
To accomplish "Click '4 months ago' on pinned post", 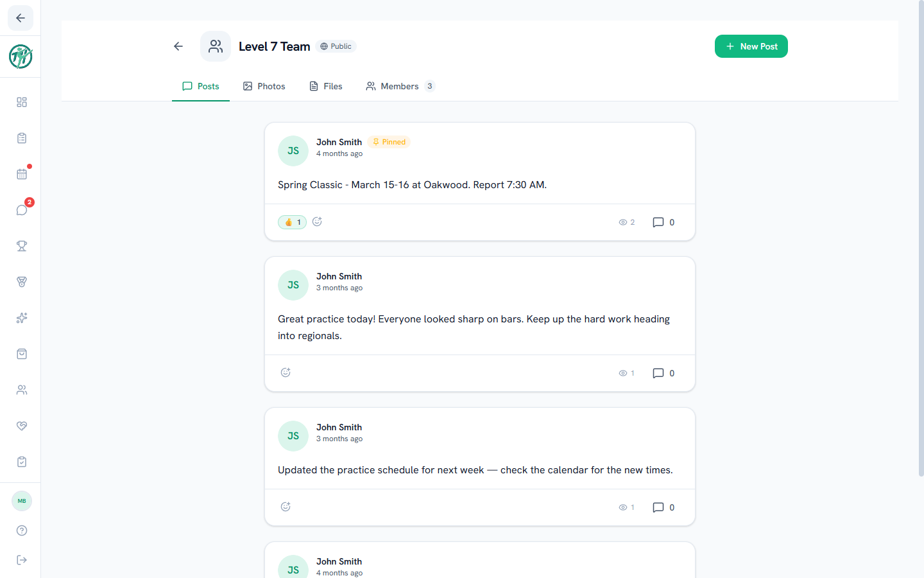I will [x=339, y=154].
